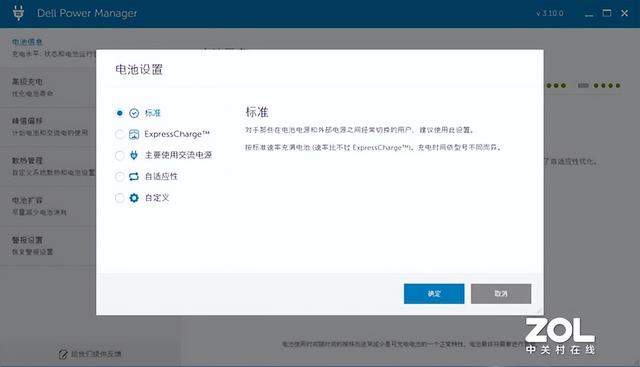Screen dimensions: 640x367
Task: Click the version number v3.10.0
Action: [x=550, y=13]
